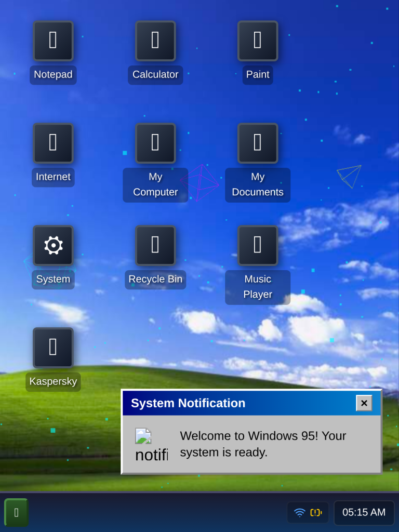Click the green Start button on taskbar
The height and width of the screenshot is (532, 399).
coord(16,512)
